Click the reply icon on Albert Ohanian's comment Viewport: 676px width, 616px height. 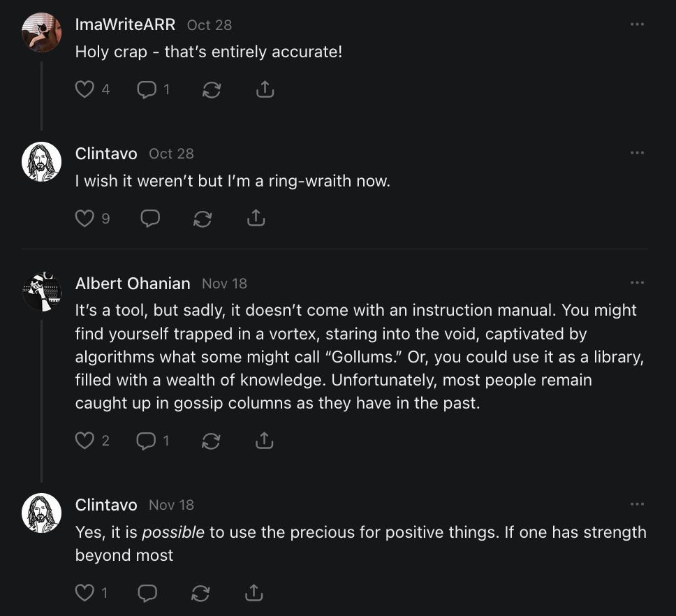(146, 441)
